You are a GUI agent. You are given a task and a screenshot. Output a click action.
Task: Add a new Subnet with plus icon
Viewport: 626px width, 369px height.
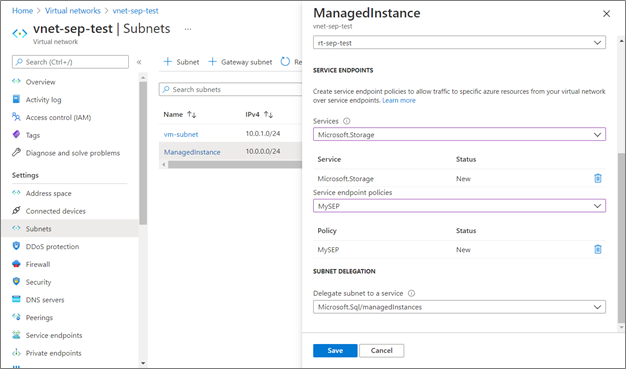coord(182,62)
